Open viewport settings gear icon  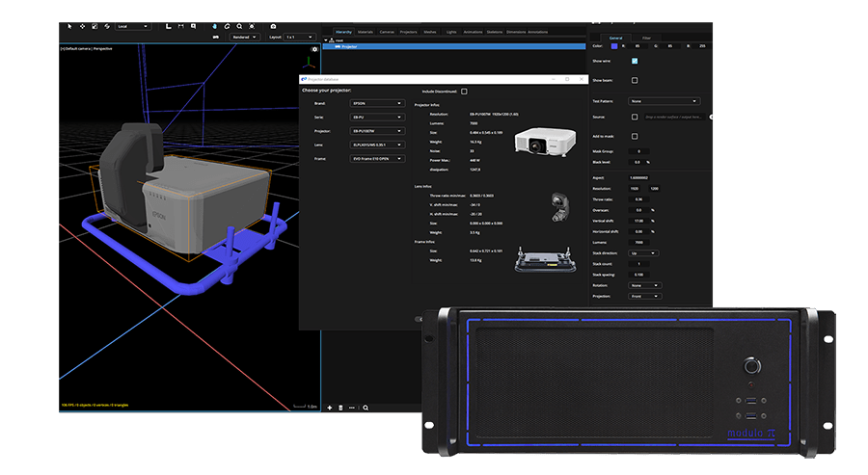[x=314, y=49]
